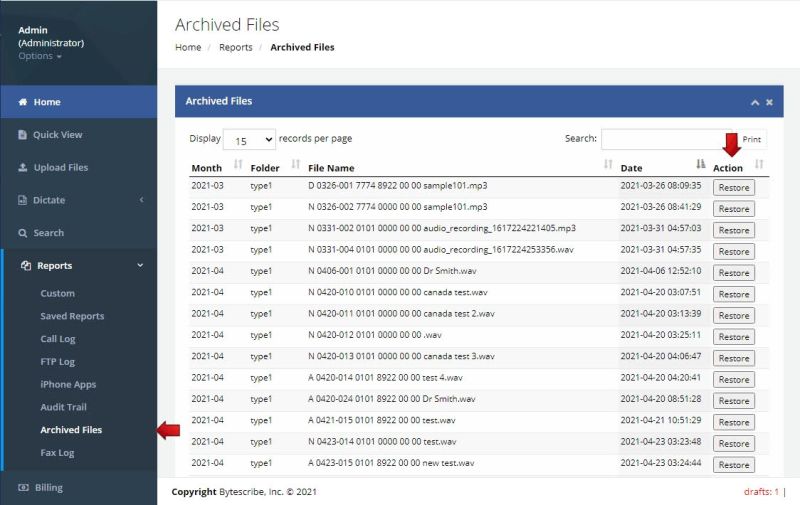Sort table by the Date column arrows

[x=700, y=164]
